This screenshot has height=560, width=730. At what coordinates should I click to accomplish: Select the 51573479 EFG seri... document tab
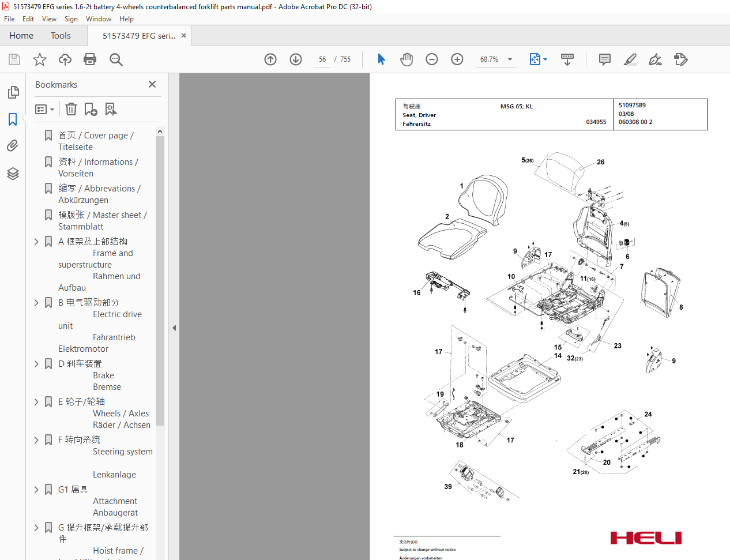click(x=139, y=36)
